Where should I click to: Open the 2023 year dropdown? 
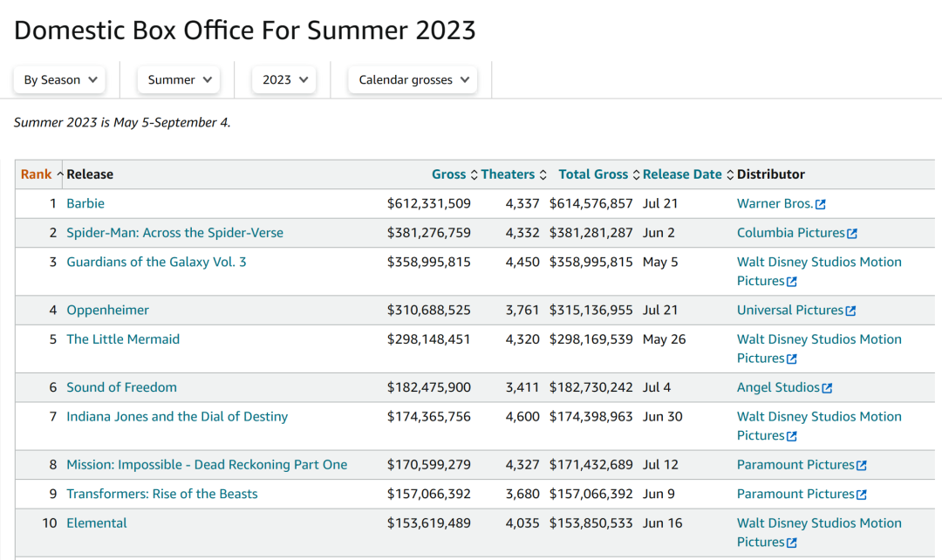point(284,79)
